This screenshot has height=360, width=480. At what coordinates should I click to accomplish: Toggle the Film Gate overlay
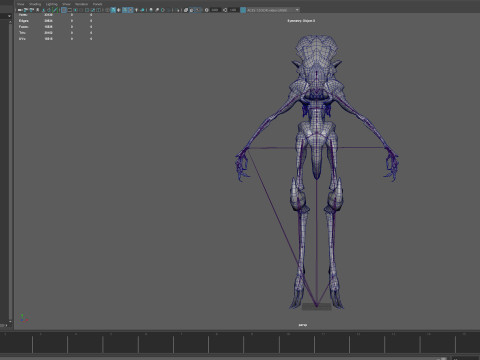tap(70, 10)
